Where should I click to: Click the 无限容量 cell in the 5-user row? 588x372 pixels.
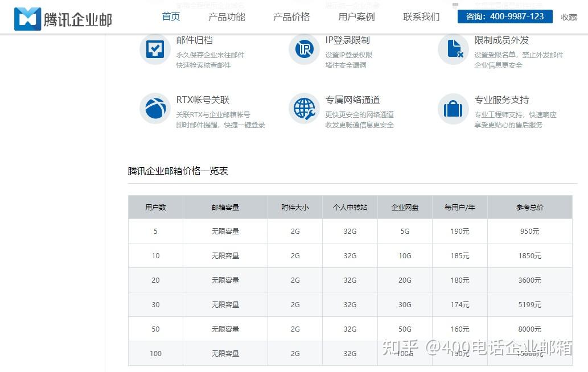[x=225, y=231]
